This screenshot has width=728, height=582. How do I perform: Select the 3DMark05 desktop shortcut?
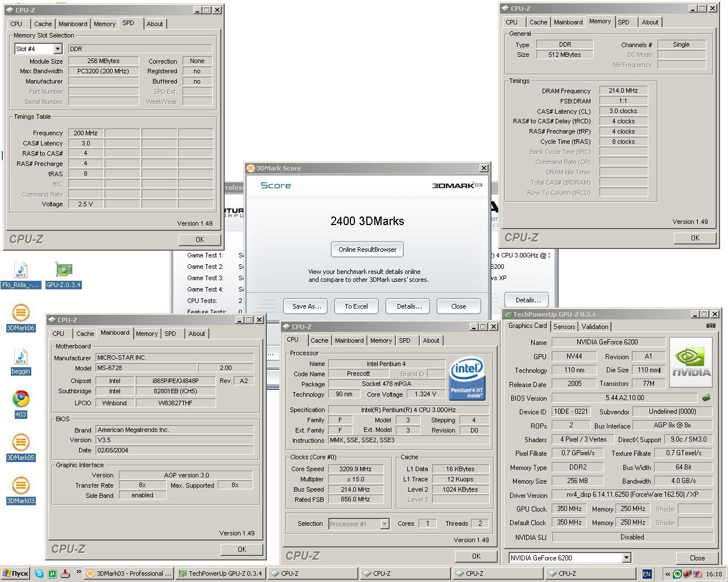[20, 448]
